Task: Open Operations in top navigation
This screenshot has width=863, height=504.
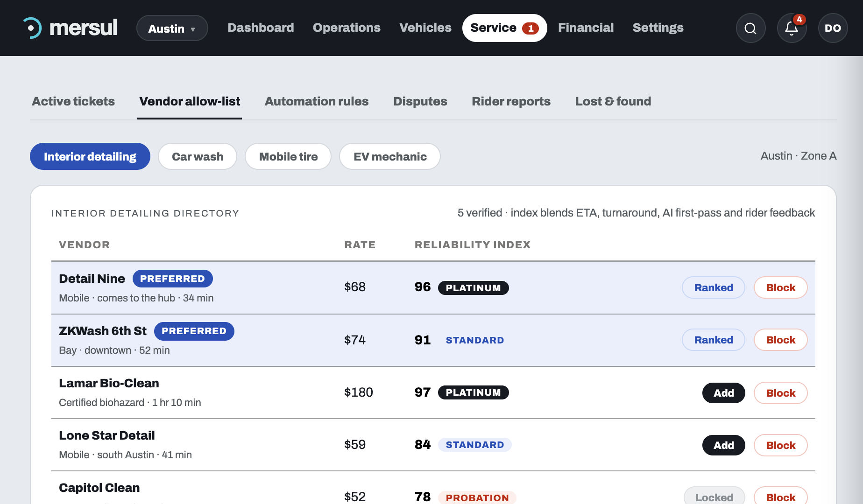Action: pos(347,28)
